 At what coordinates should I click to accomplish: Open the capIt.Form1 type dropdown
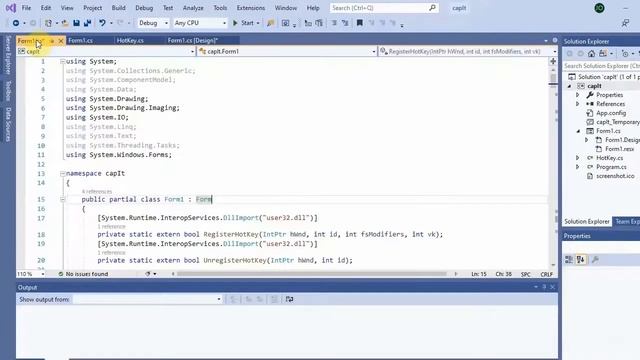pos(287,51)
